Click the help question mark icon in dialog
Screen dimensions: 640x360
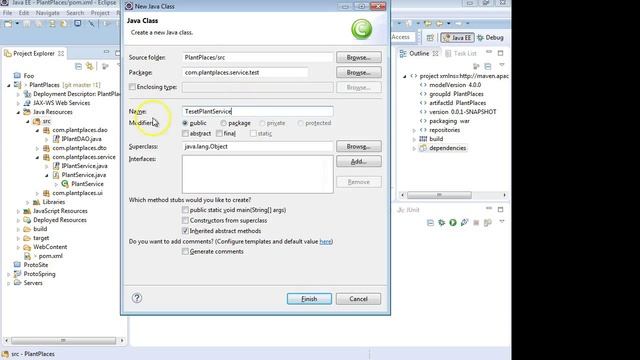pyautogui.click(x=137, y=298)
